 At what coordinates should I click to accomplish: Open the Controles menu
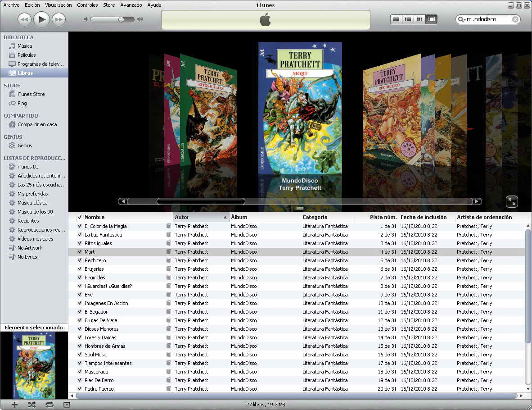click(87, 5)
